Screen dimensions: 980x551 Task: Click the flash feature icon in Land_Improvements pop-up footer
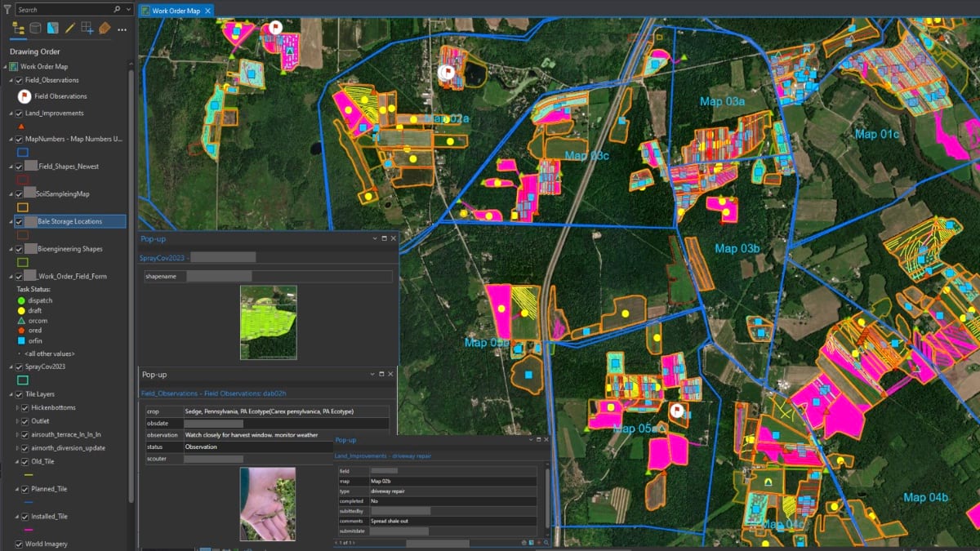(x=539, y=542)
